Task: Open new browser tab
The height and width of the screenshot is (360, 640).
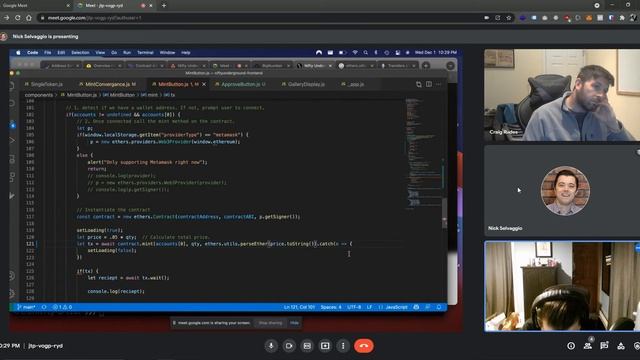Action: pyautogui.click(x=164, y=6)
